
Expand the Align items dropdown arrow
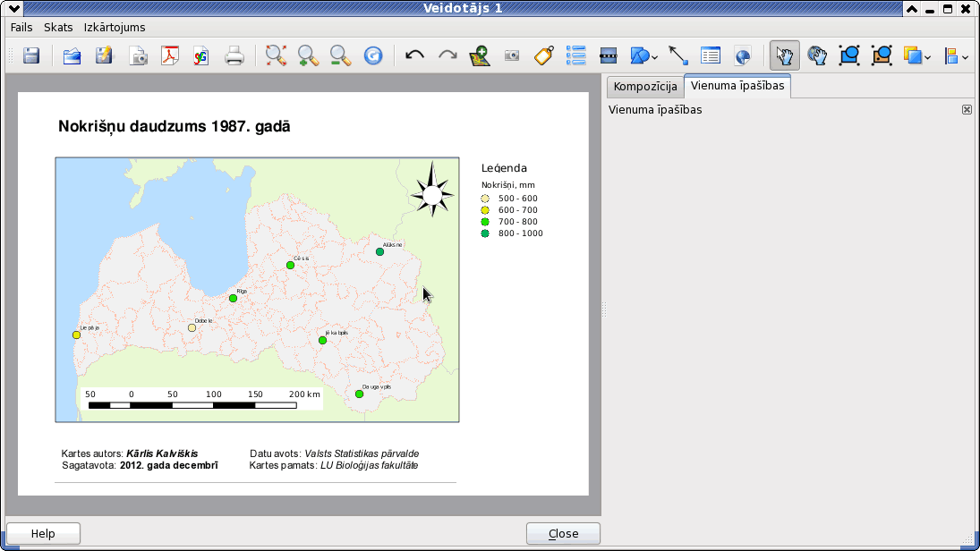pos(965,57)
